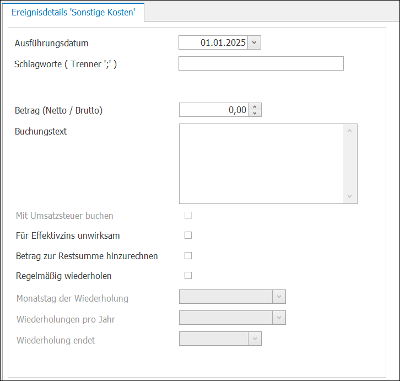Click inside the Buchungstext text area
The image size is (400, 381).
point(262,164)
